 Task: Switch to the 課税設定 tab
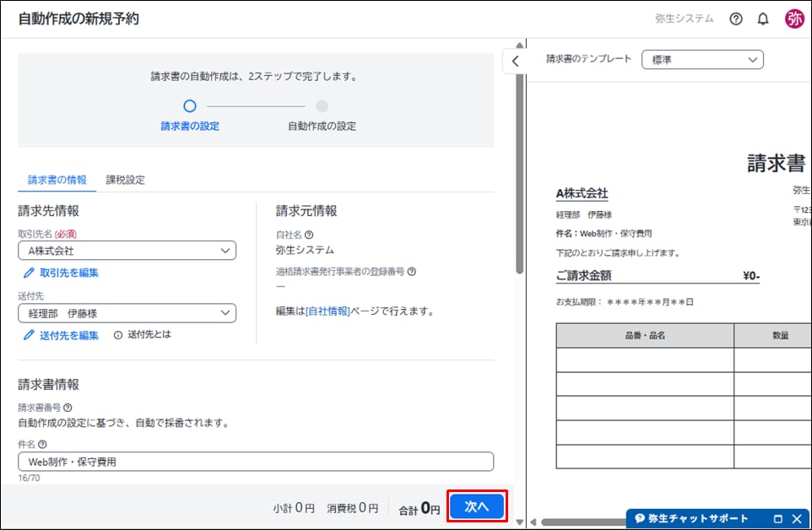(125, 180)
